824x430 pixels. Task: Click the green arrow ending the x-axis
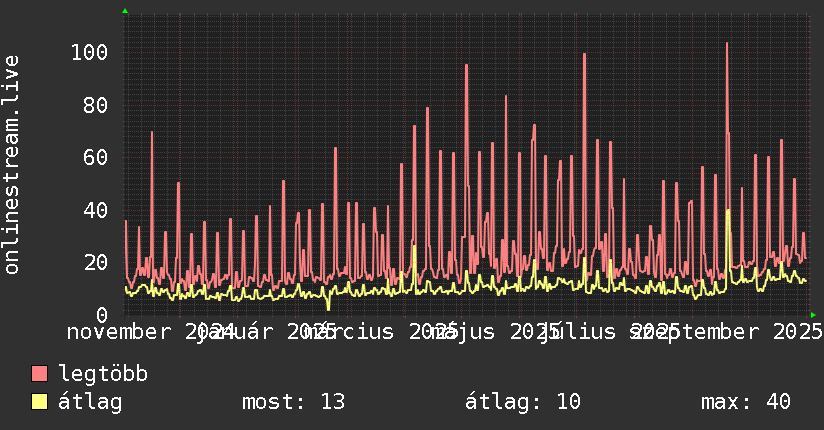(x=813, y=315)
